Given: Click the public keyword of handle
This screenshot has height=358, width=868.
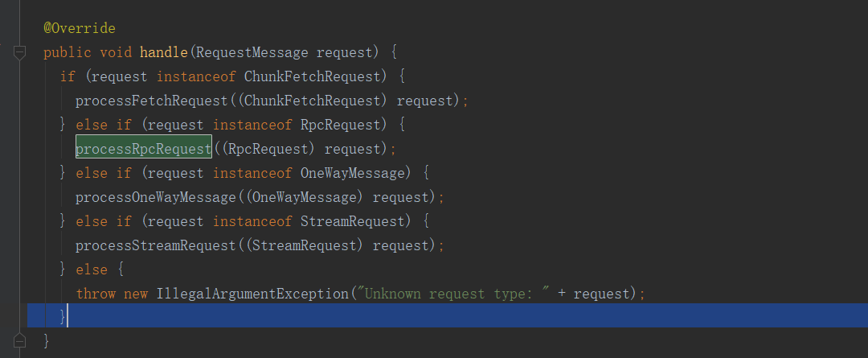Looking at the screenshot, I should pyautogui.click(x=68, y=52).
